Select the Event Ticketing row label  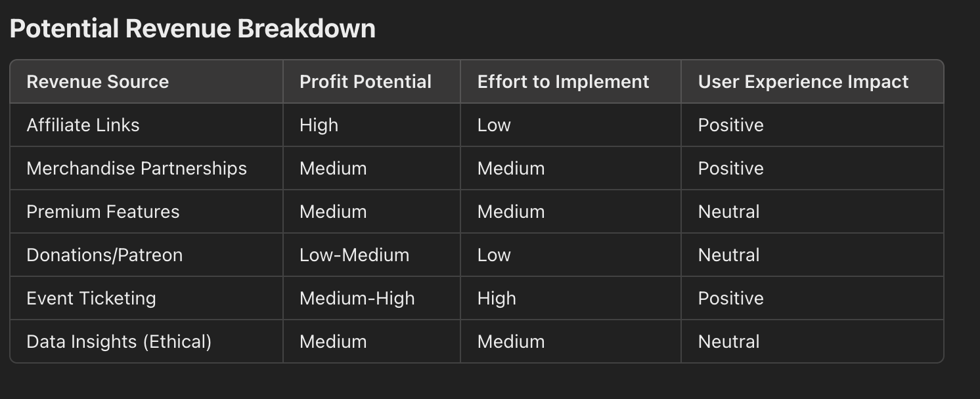(x=91, y=299)
